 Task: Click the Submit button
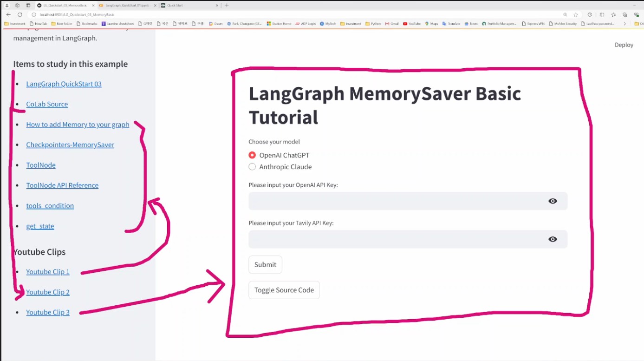point(265,264)
